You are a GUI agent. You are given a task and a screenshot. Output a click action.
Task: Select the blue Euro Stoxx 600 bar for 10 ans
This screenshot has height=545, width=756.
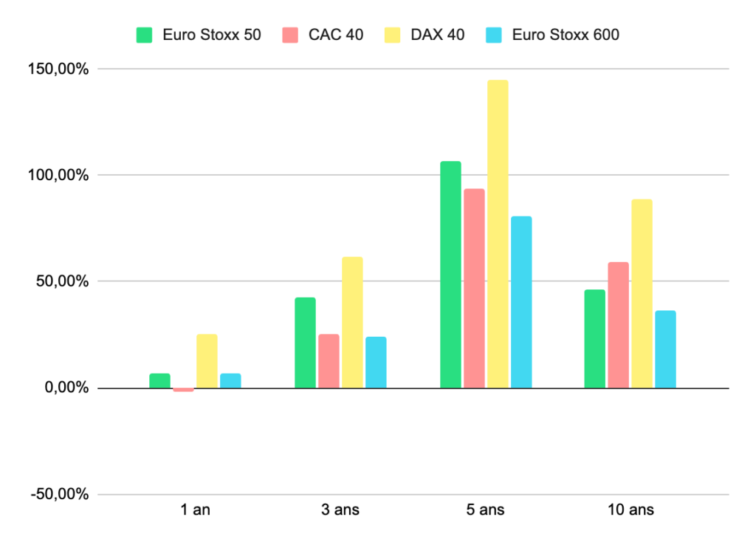point(666,349)
